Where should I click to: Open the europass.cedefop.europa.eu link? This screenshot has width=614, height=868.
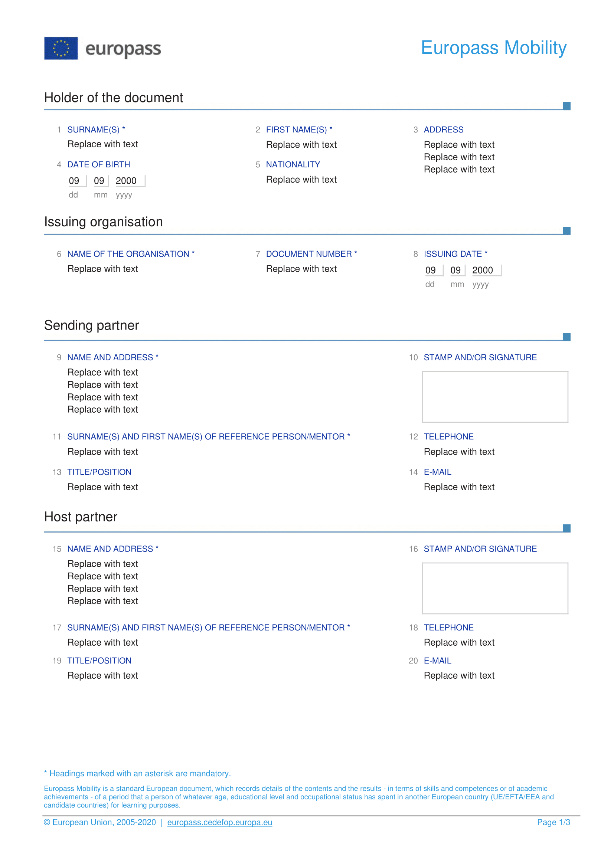(220, 822)
